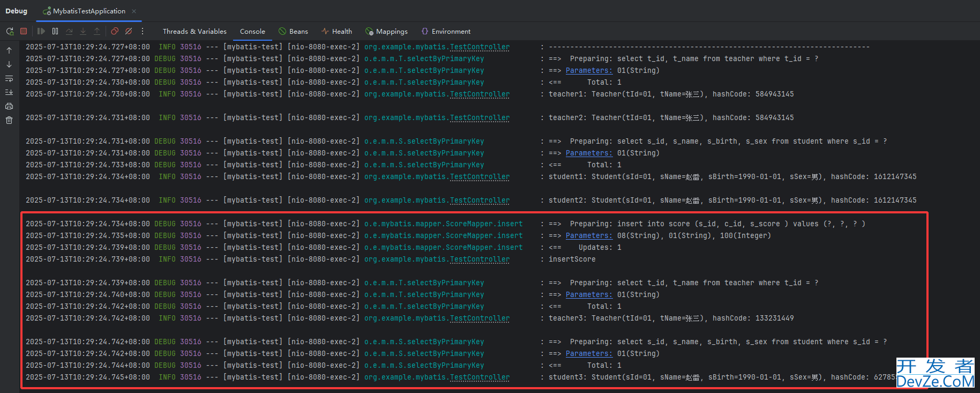Click the "o.e.mybatis.mapper.ScoreMapper.insert" Preparing row logger

point(443,224)
